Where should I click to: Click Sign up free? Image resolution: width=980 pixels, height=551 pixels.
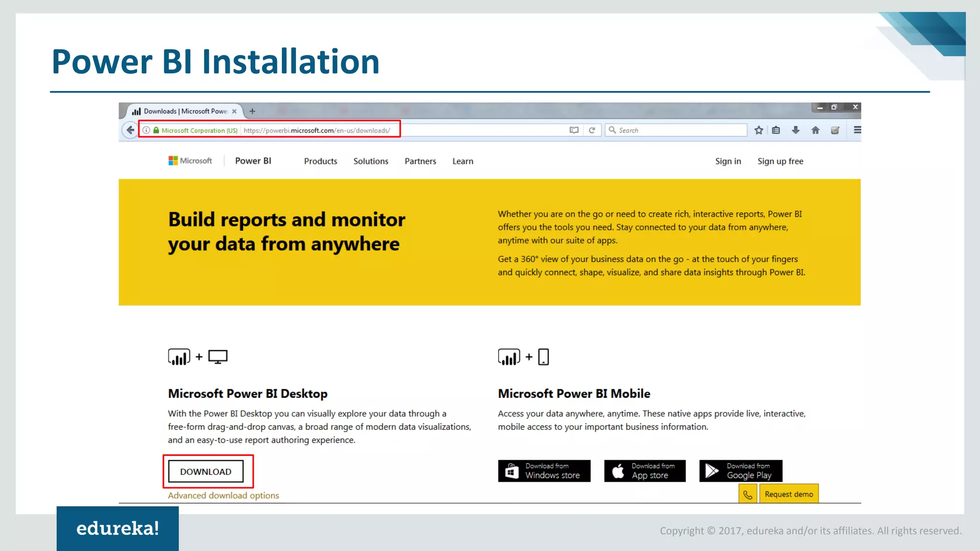point(780,161)
